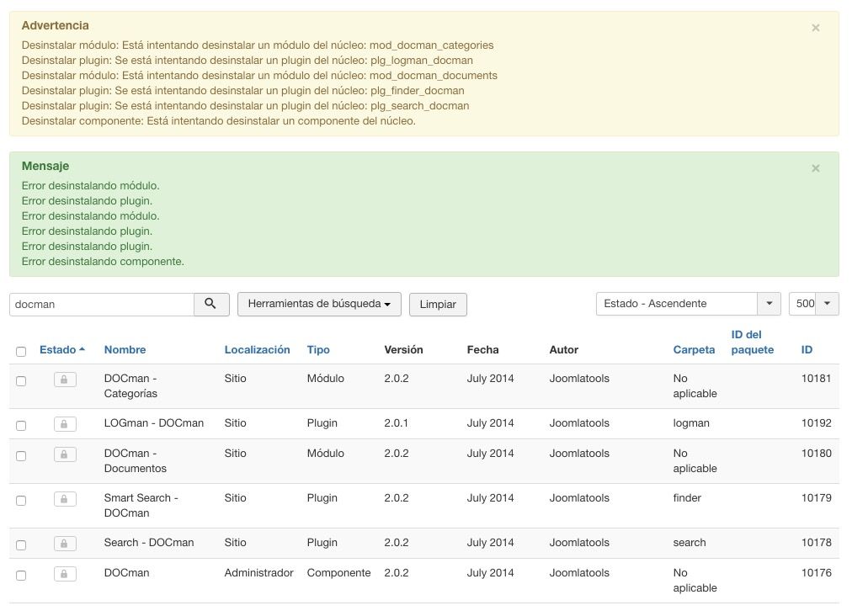Click lock icon for DOCman component row
This screenshot has width=852, height=616.
click(x=65, y=574)
